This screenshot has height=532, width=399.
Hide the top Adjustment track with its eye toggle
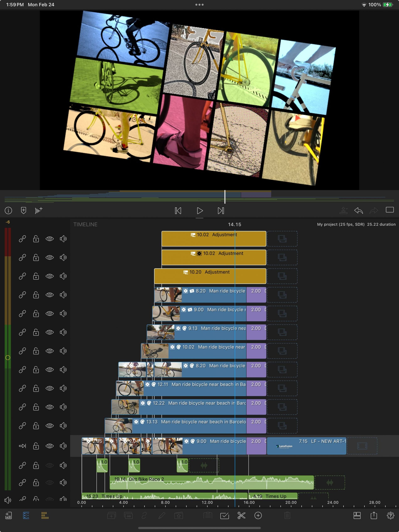coord(49,239)
